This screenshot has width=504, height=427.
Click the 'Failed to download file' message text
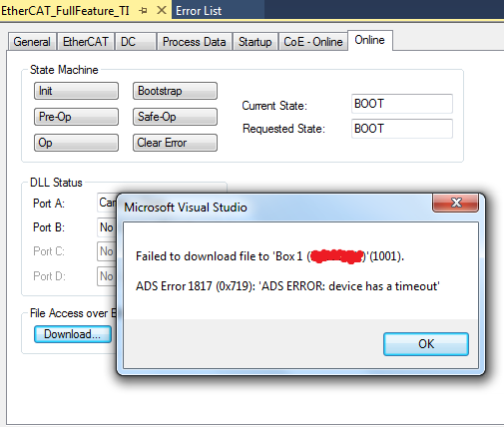click(269, 256)
